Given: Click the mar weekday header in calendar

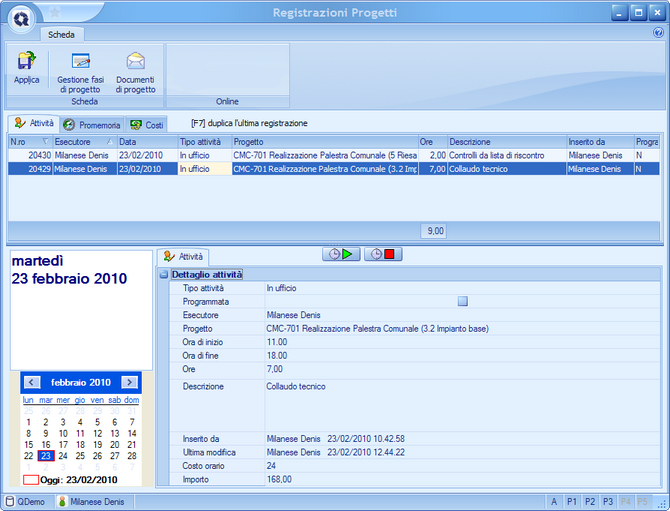Looking at the screenshot, I should click(46, 400).
